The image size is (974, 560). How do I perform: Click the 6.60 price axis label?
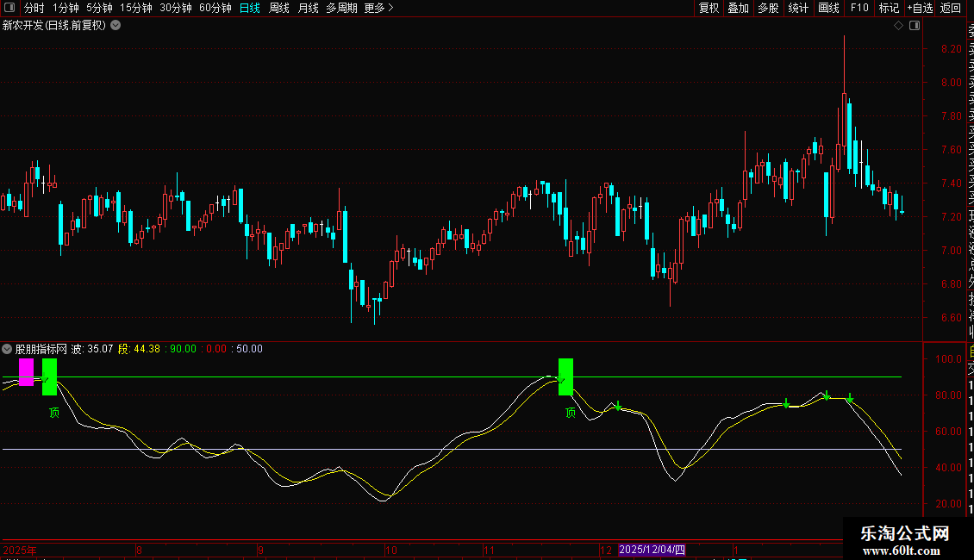point(951,318)
